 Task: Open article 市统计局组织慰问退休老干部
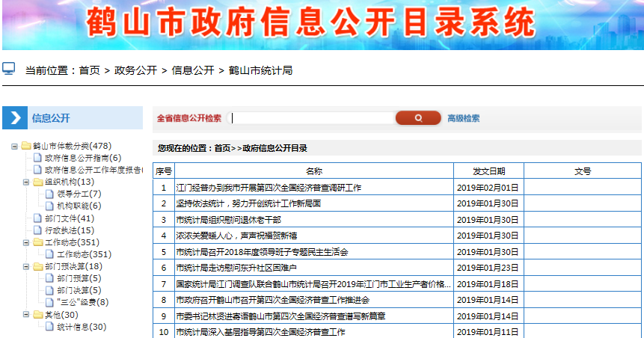pos(228,220)
